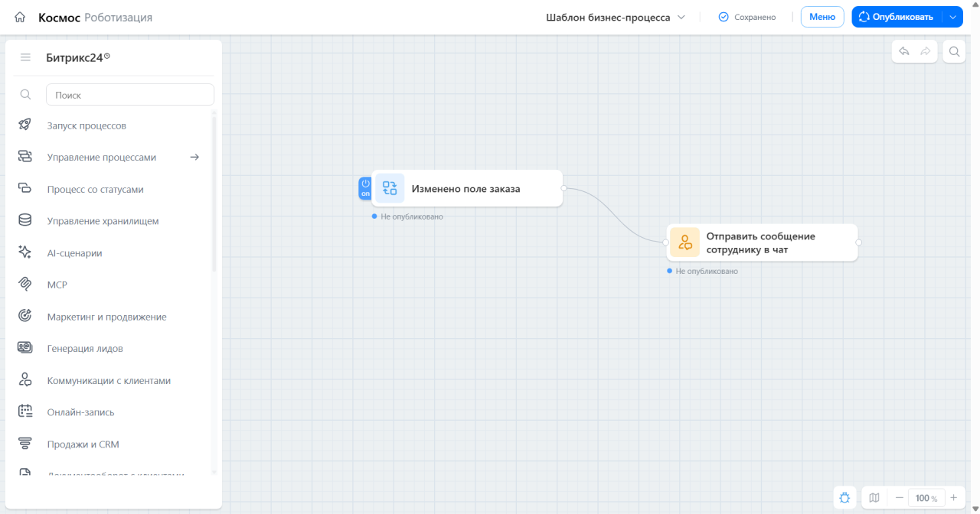Toggle the ON power switch on trigger
The width and height of the screenshot is (980, 514).
365,188
